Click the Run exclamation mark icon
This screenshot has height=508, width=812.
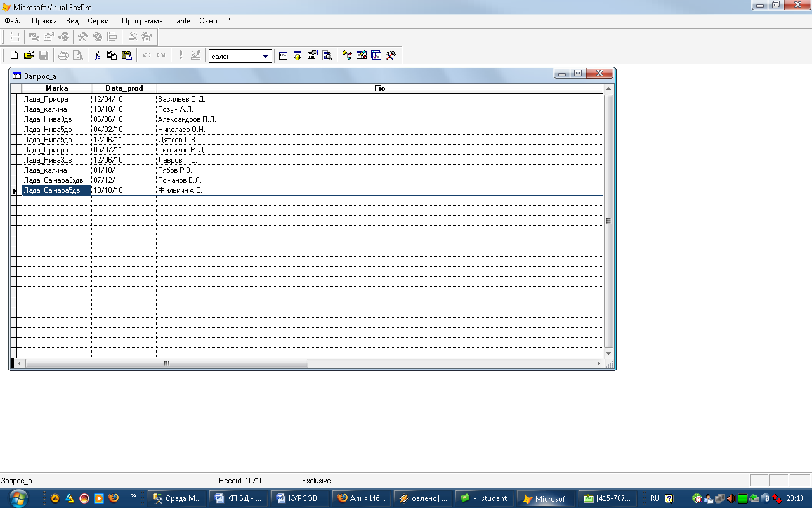tap(180, 56)
